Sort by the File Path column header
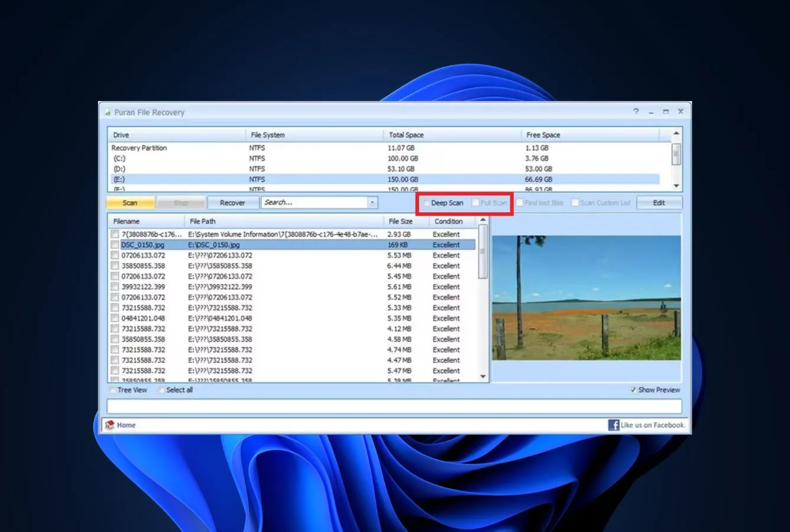 [x=284, y=221]
